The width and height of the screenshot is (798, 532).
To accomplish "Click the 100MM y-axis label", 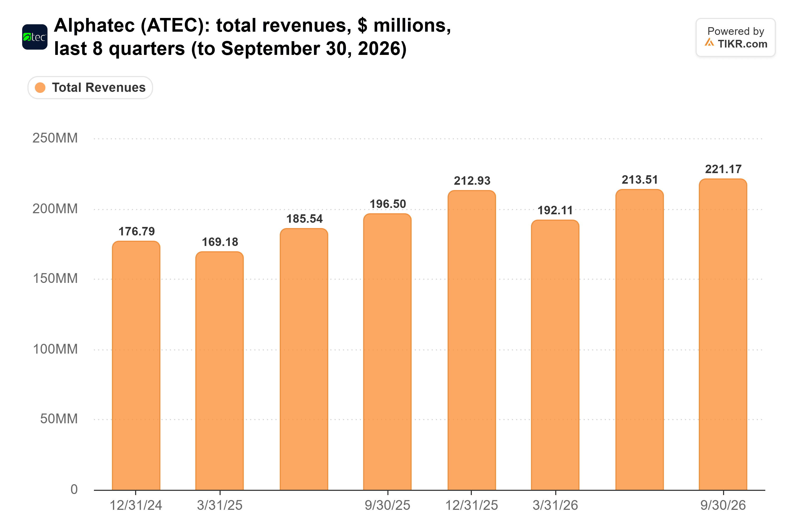I will (55, 349).
